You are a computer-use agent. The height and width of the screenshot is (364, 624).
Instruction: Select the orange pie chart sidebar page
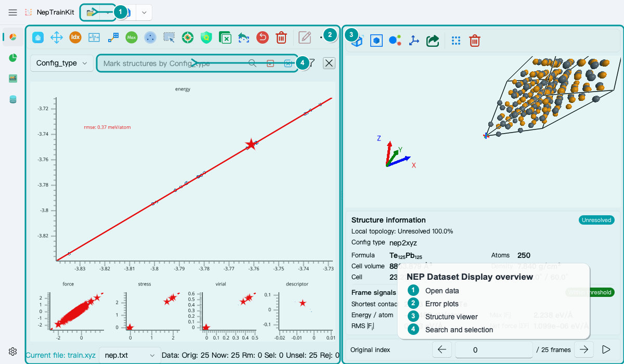pos(13,37)
